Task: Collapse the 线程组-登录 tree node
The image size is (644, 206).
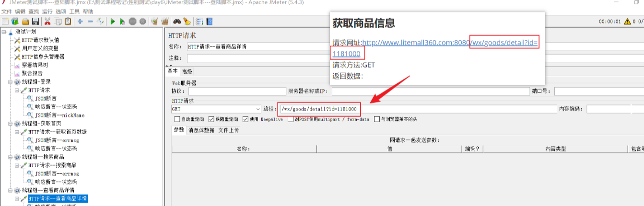Action: coord(11,82)
